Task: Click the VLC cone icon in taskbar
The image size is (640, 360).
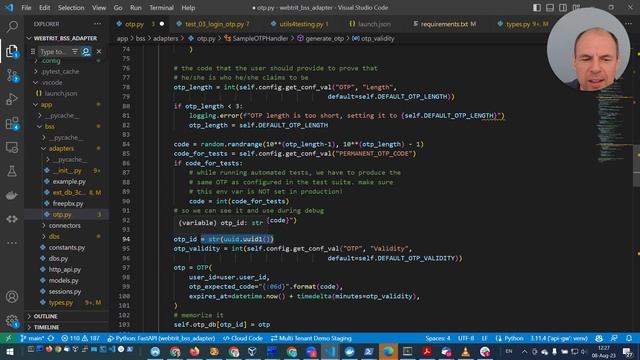Action: [465, 351]
